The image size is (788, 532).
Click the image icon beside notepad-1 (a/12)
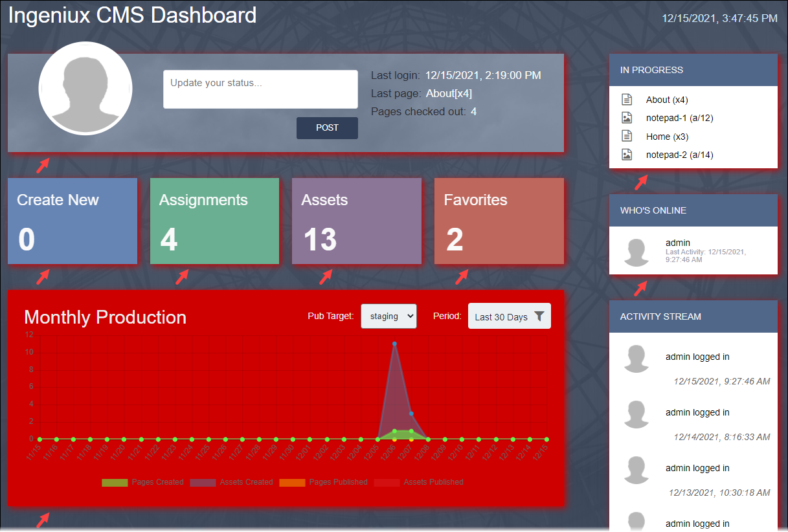click(x=626, y=118)
